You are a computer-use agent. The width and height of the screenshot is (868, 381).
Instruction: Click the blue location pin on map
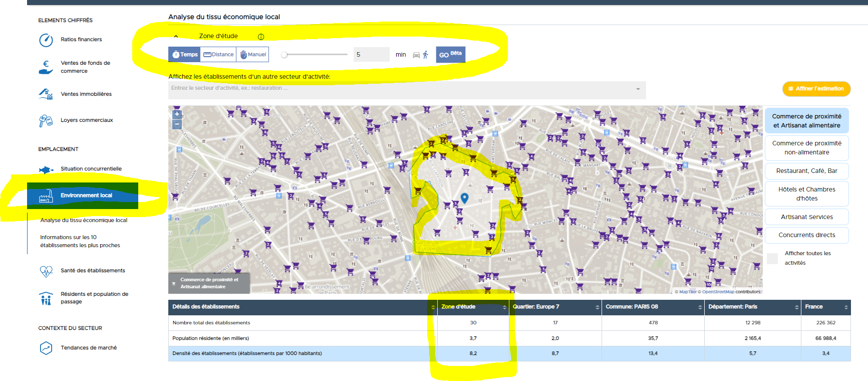pyautogui.click(x=464, y=199)
